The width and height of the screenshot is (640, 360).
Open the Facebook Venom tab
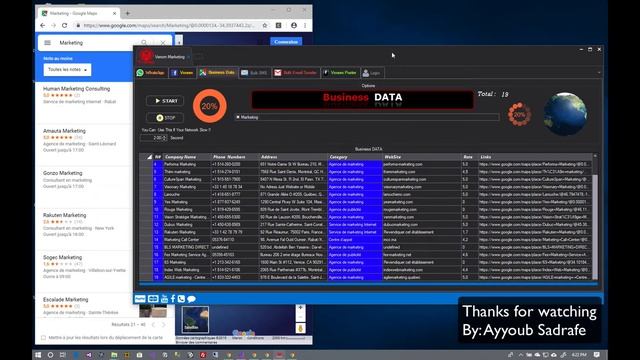(x=182, y=73)
